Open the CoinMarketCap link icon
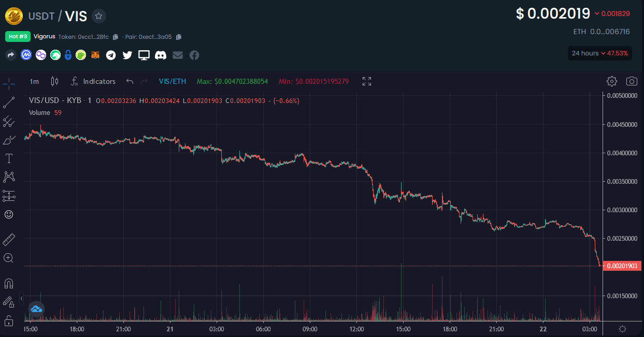644x337 pixels. coord(26,55)
